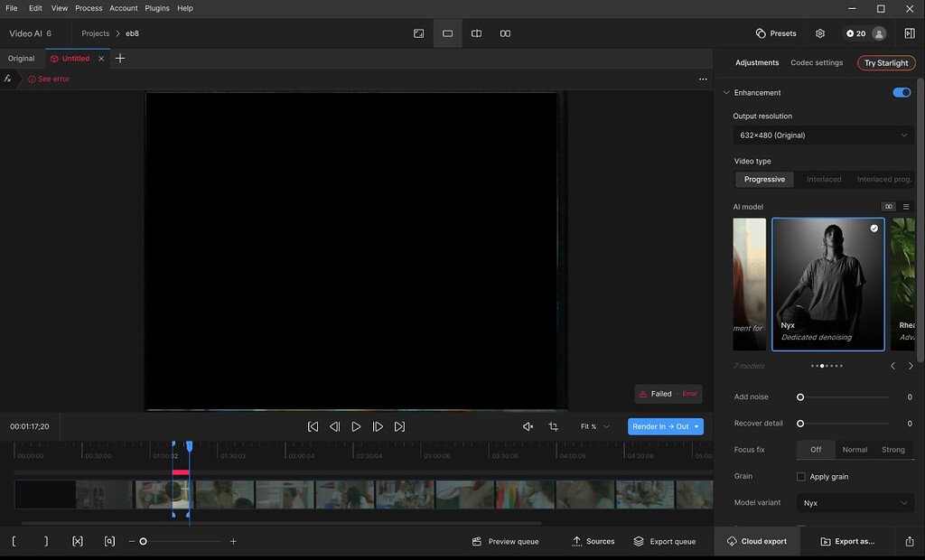
Task: Open the settings gear icon
Action: 820,33
